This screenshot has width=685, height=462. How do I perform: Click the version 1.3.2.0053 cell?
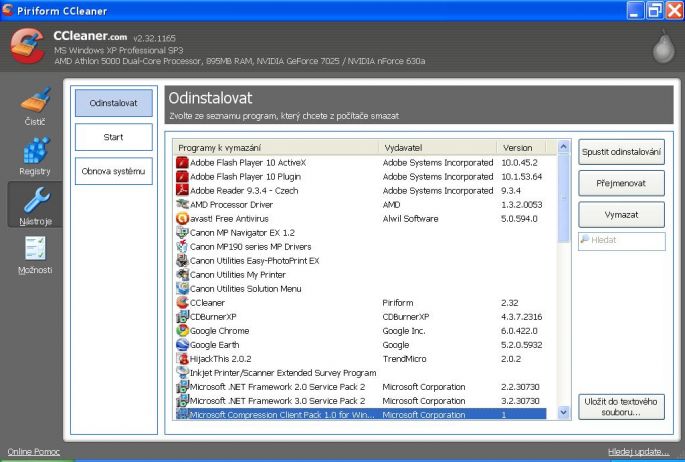[522, 204]
